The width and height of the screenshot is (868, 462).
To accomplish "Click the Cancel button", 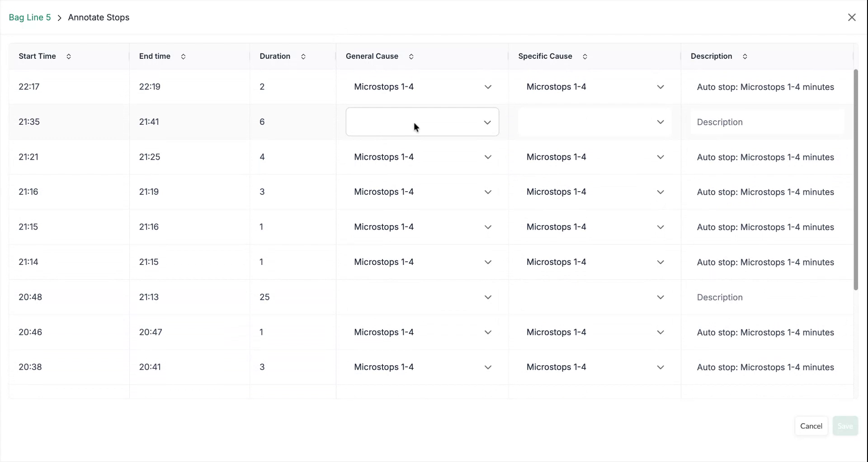I will [x=811, y=426].
